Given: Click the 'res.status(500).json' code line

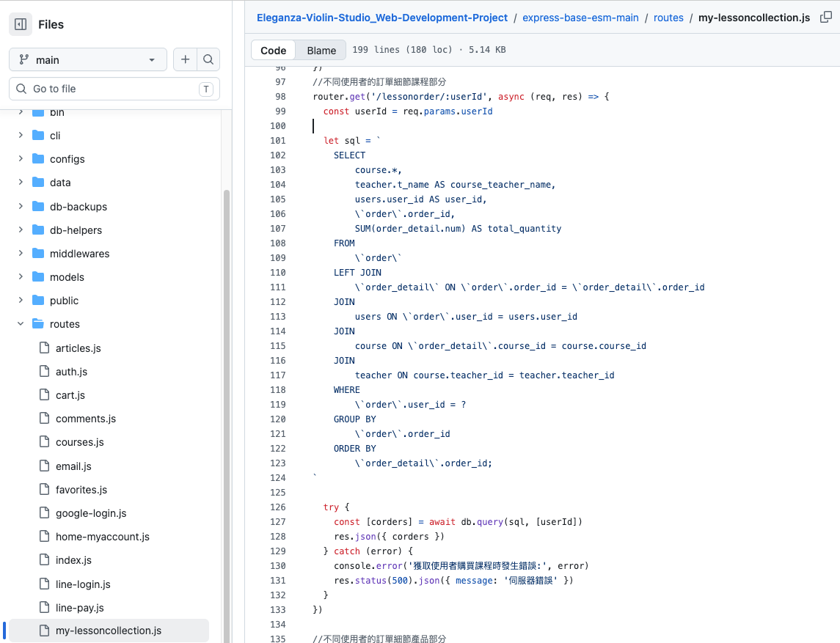Looking at the screenshot, I should [x=453, y=581].
